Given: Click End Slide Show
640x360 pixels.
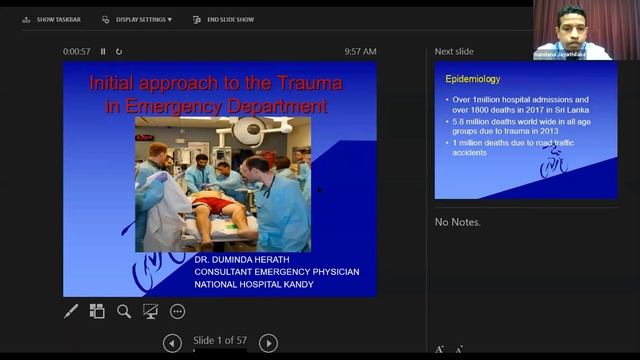Looking at the screenshot, I should (223, 20).
